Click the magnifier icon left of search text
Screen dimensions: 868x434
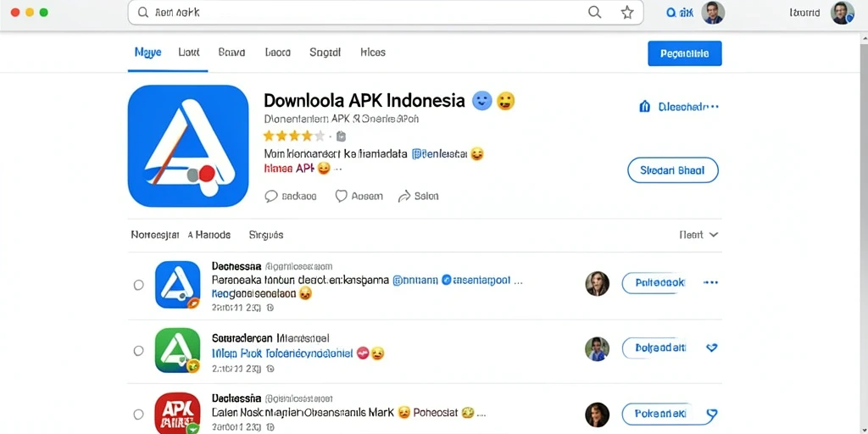142,12
